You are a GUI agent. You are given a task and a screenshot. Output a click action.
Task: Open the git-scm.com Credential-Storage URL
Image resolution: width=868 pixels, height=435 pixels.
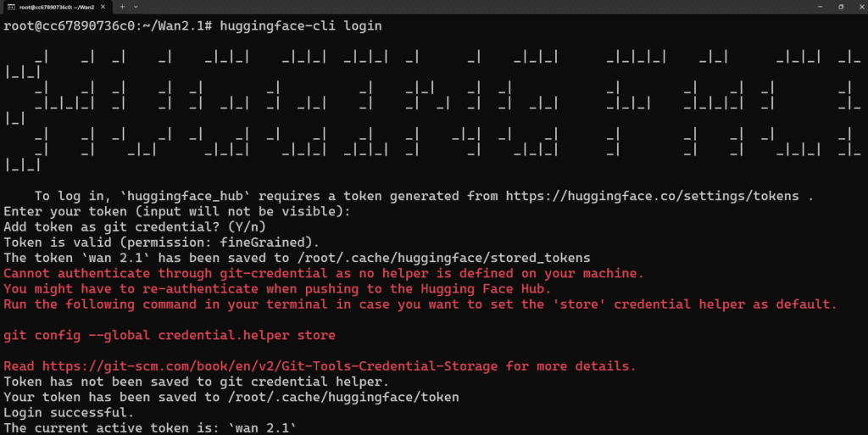click(x=270, y=366)
